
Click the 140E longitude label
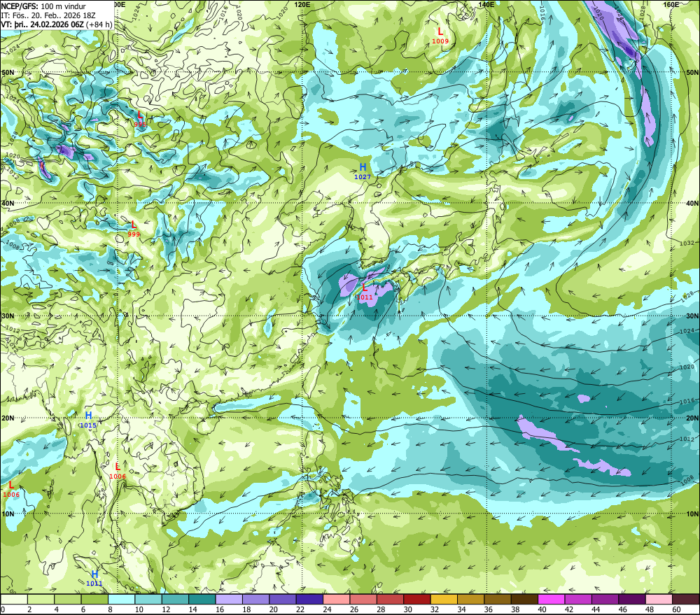click(486, 4)
